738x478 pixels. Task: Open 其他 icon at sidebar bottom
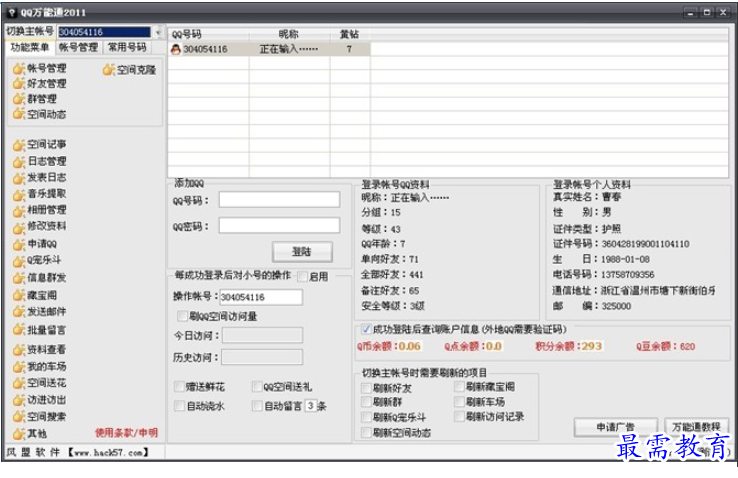coord(19,433)
